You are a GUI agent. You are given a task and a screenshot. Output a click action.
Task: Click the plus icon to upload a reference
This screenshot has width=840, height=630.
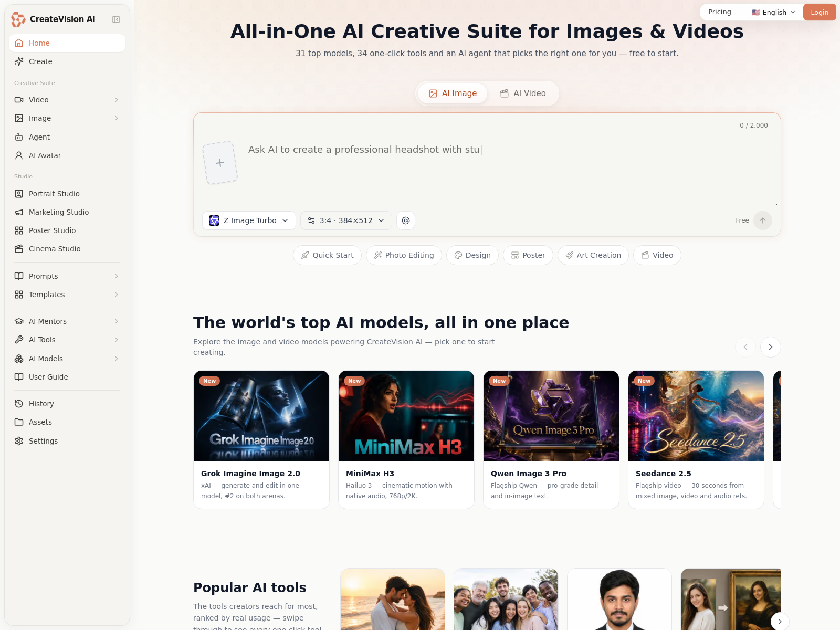220,163
